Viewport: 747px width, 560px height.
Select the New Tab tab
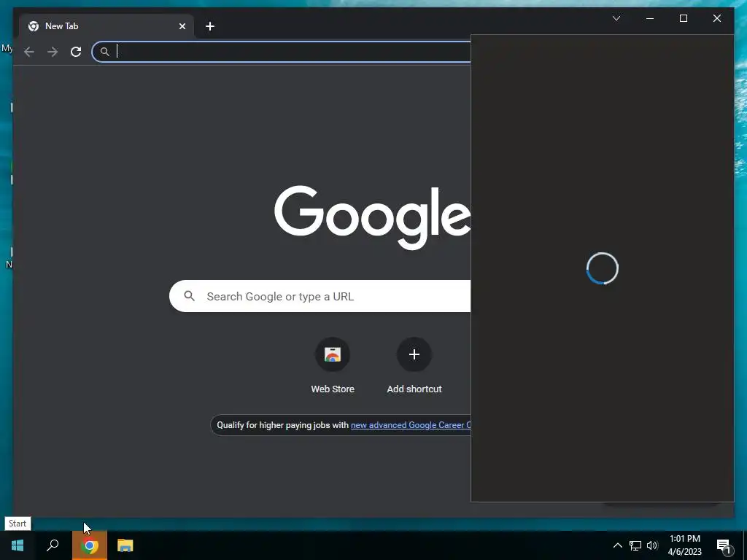coord(106,26)
